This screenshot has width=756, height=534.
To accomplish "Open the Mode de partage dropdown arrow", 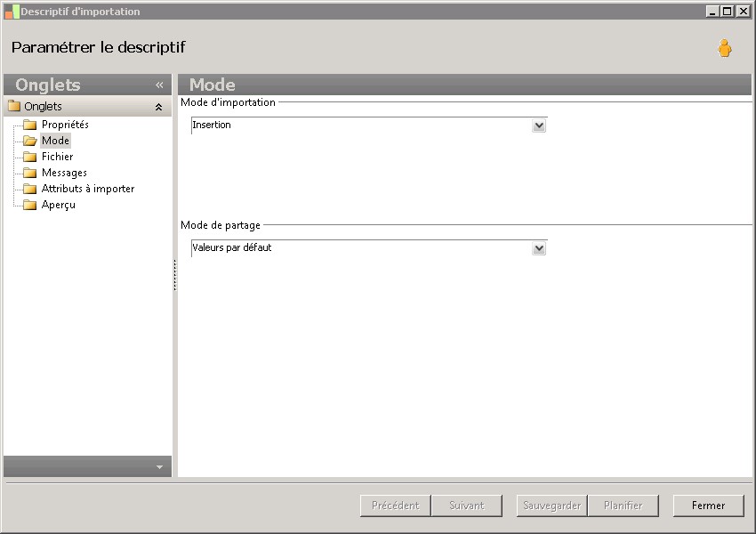I will [539, 248].
